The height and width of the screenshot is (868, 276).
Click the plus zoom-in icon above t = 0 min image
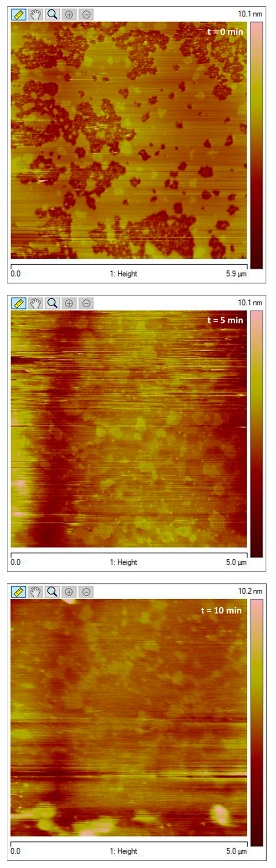click(x=69, y=14)
